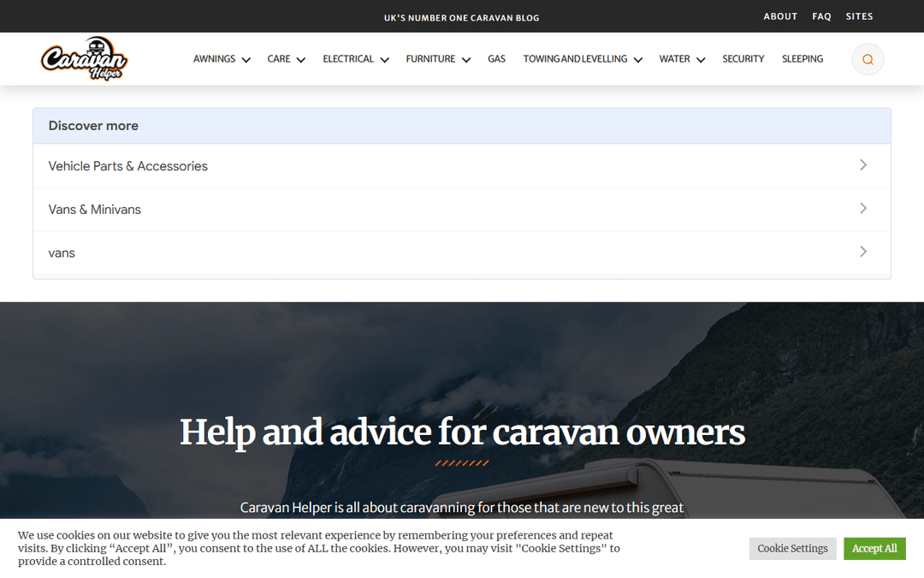
Task: Open the Awnings menu item
Action: coord(215,59)
